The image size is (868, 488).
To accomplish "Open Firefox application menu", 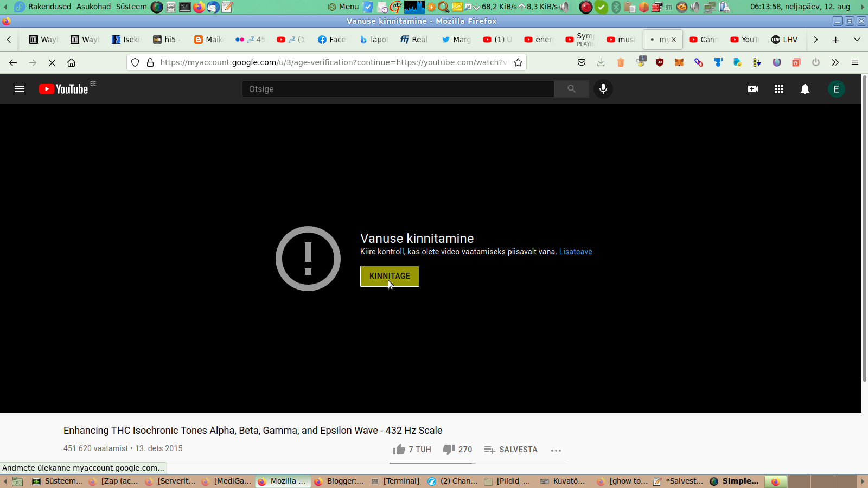I will pos(855,62).
